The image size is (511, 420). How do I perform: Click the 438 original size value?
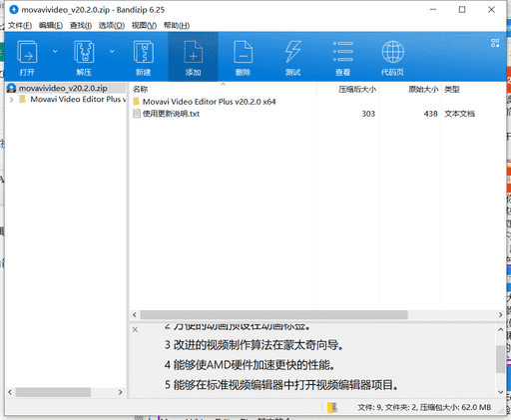click(430, 114)
